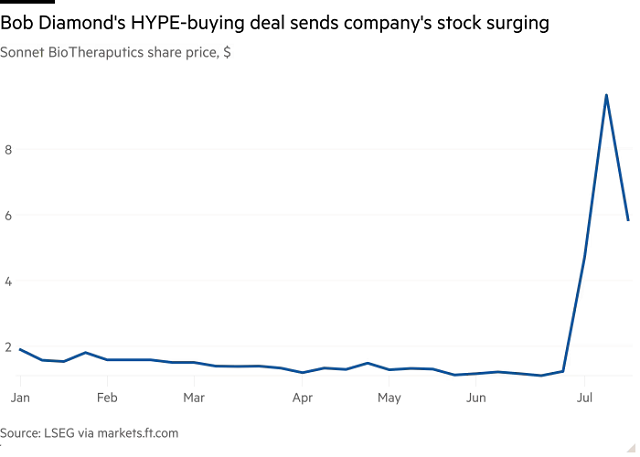This screenshot has width=640, height=457.
Task: Select the Jan label on the x-axis
Action: [x=20, y=397]
